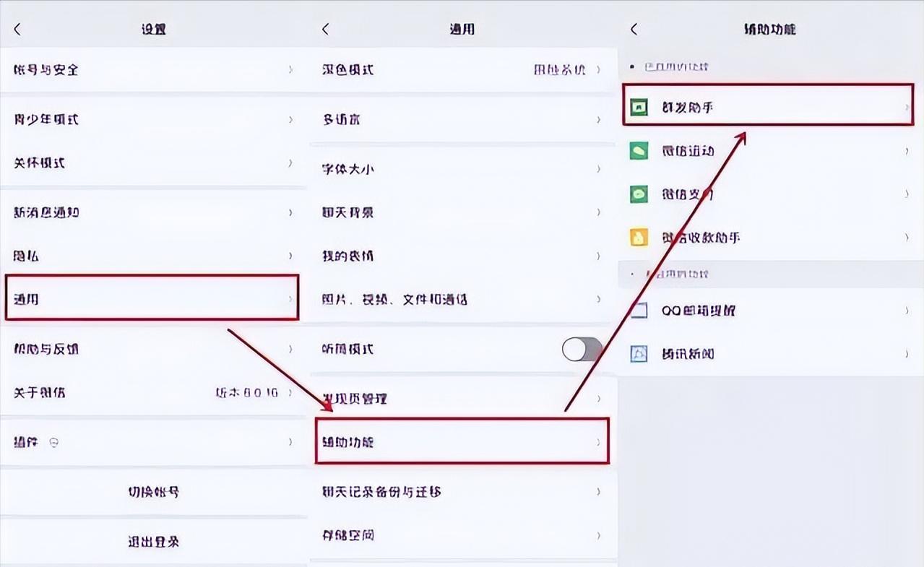Image resolution: width=924 pixels, height=567 pixels.
Task: Click the back arrow on the 设置 page
Action: 16,29
